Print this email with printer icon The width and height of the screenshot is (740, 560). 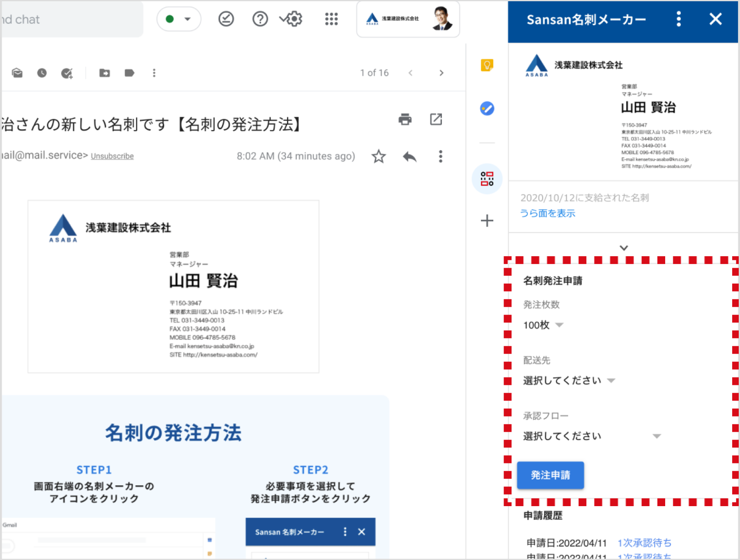[405, 119]
